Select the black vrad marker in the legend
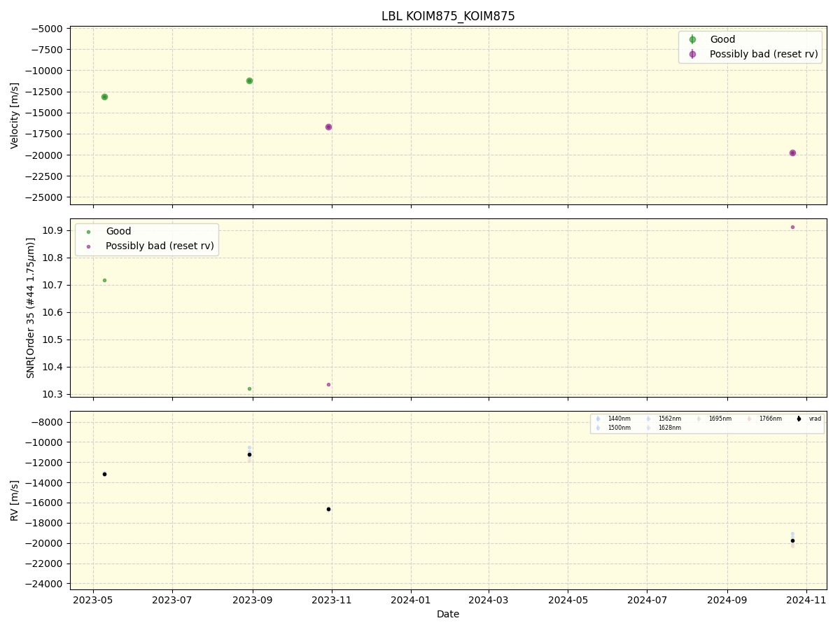 coord(799,419)
